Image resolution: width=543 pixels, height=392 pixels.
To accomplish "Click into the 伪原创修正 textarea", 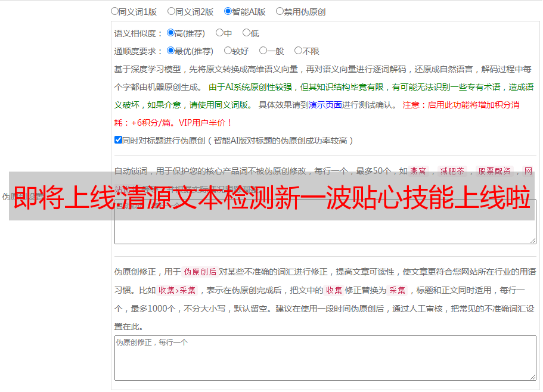I will pos(325,357).
